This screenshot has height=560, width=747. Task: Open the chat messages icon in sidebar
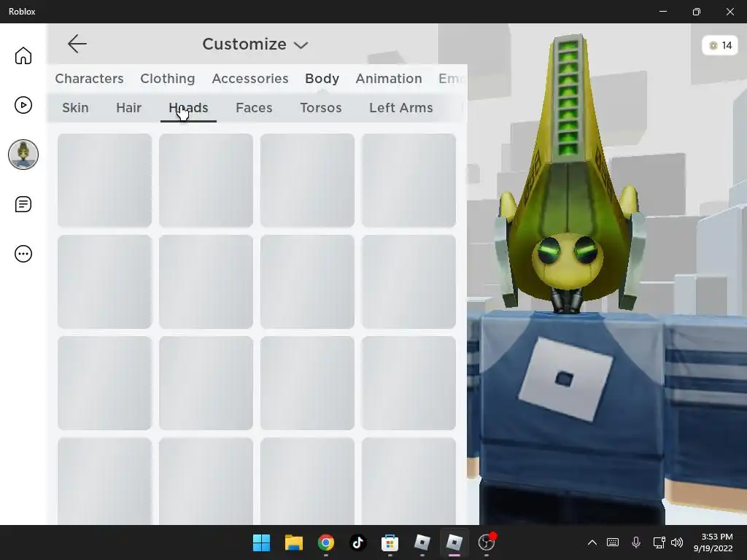[23, 204]
